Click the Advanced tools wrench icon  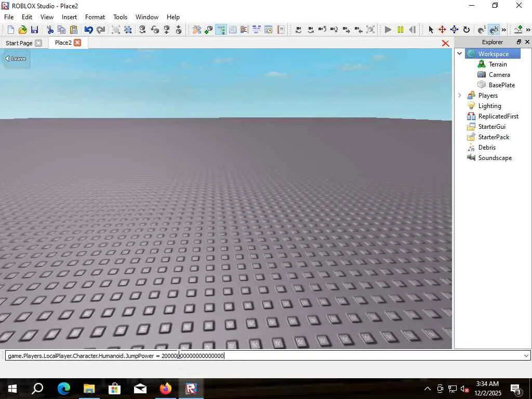[x=197, y=30]
